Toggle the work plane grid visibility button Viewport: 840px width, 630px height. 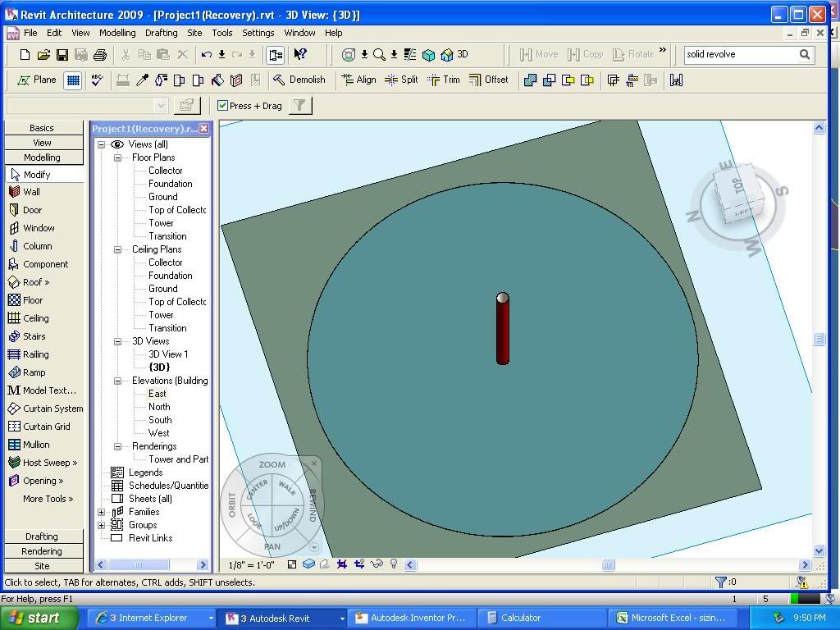click(73, 80)
